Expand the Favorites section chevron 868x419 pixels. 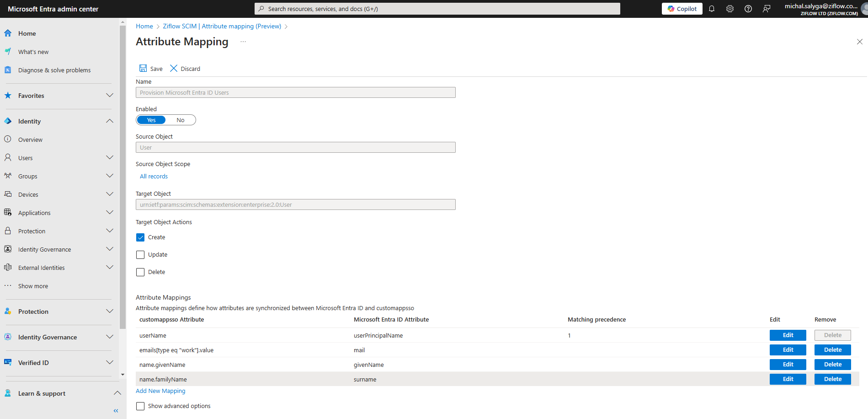pos(110,96)
